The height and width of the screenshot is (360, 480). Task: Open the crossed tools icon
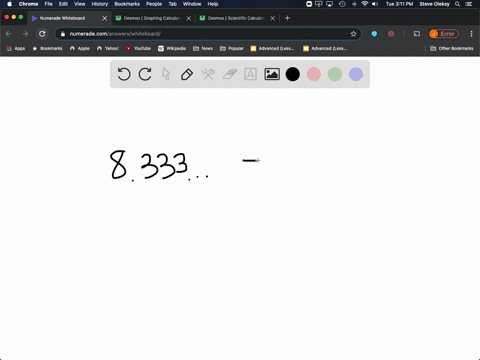click(x=208, y=74)
